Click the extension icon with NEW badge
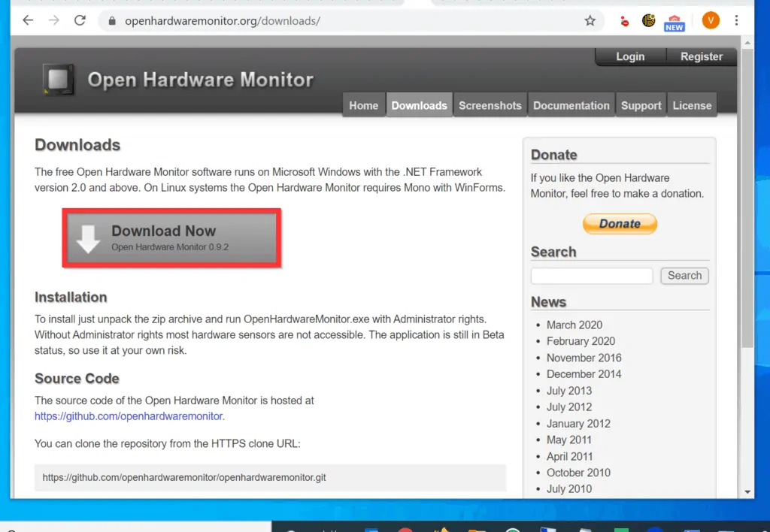Image resolution: width=770 pixels, height=532 pixels. click(x=674, y=20)
